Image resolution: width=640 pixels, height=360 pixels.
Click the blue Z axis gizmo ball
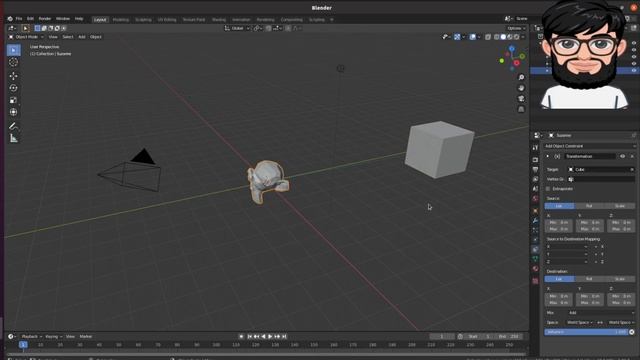click(x=511, y=49)
